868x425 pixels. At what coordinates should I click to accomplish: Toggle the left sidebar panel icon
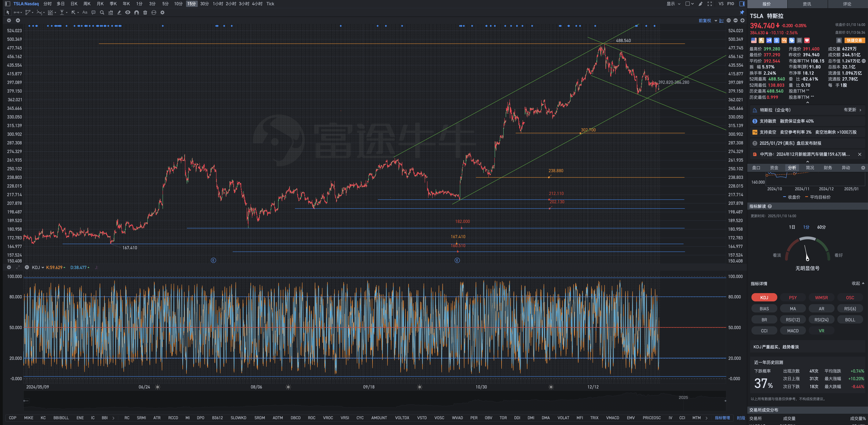point(7,4)
